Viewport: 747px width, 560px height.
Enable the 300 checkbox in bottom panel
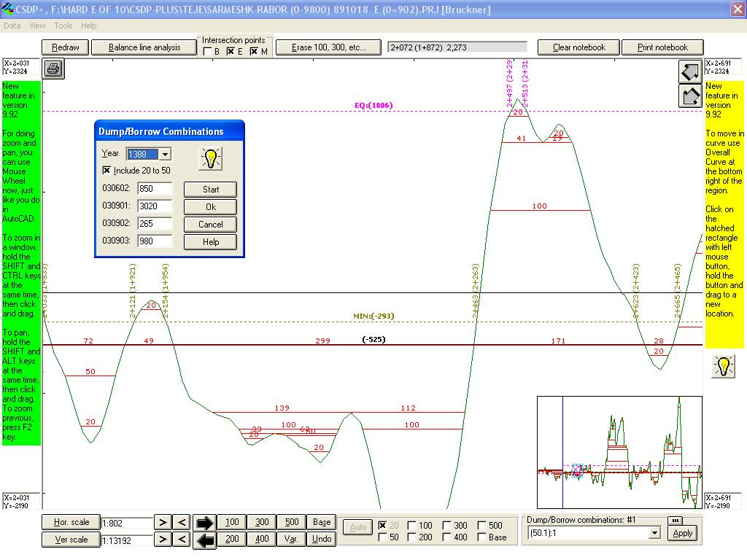click(x=447, y=525)
